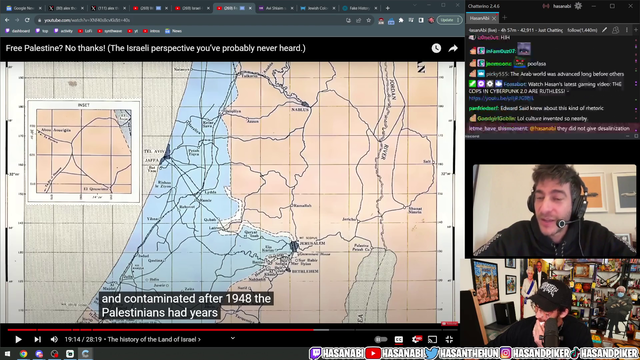This screenshot has width=640, height=360.
Task: Open the youtu.be link from Fossabot
Action: (501, 98)
